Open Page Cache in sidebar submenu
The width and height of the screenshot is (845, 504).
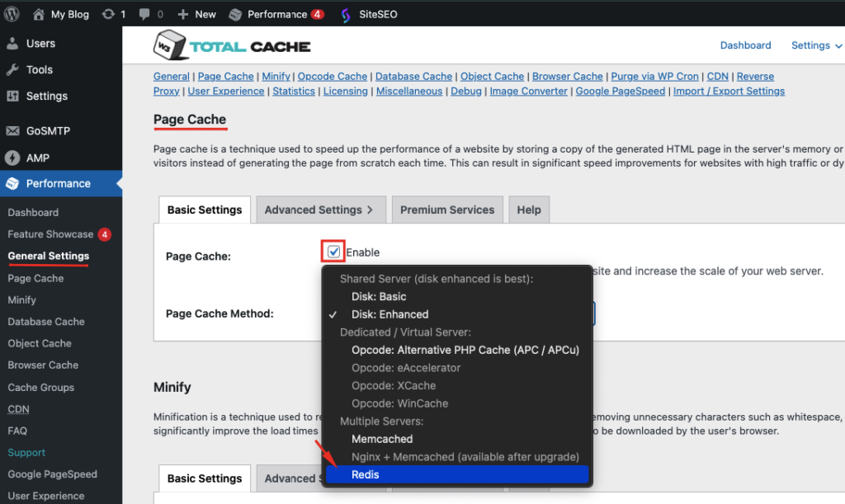click(35, 278)
